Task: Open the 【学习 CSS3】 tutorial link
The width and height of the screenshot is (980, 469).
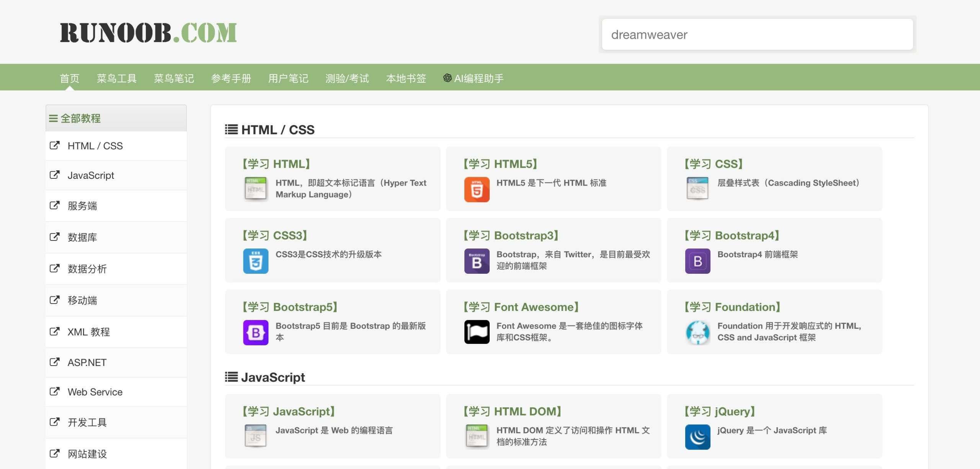Action: pyautogui.click(x=274, y=235)
